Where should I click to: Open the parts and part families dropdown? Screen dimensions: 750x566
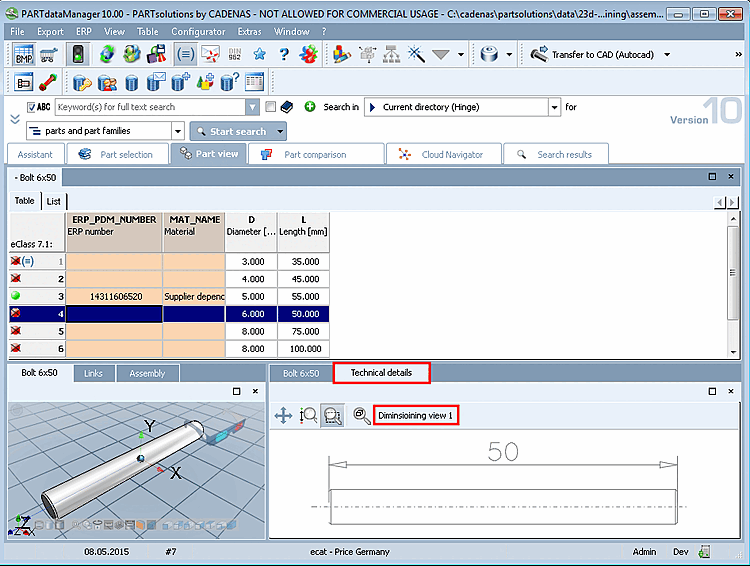(178, 131)
